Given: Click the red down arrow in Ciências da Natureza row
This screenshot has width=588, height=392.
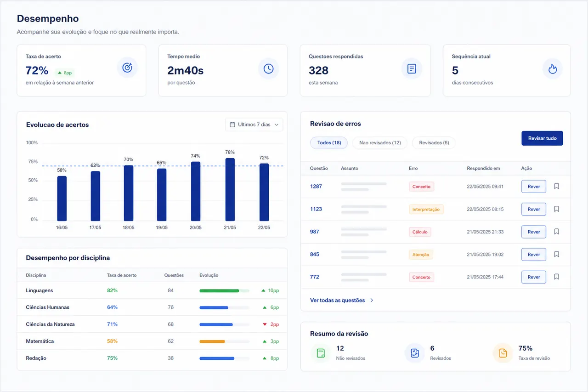Looking at the screenshot, I should tap(265, 324).
